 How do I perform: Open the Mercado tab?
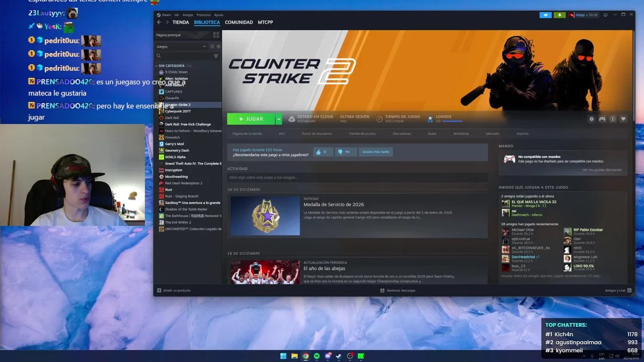[493, 134]
